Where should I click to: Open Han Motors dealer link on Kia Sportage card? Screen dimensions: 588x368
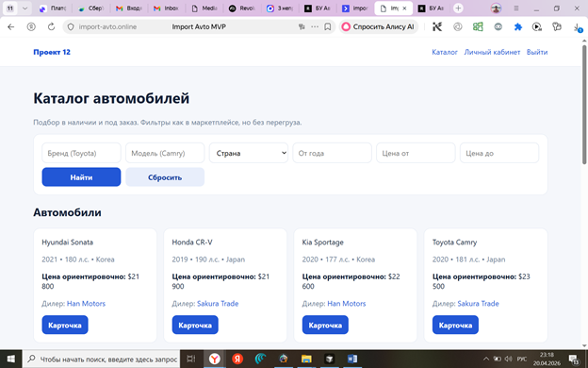click(x=347, y=304)
